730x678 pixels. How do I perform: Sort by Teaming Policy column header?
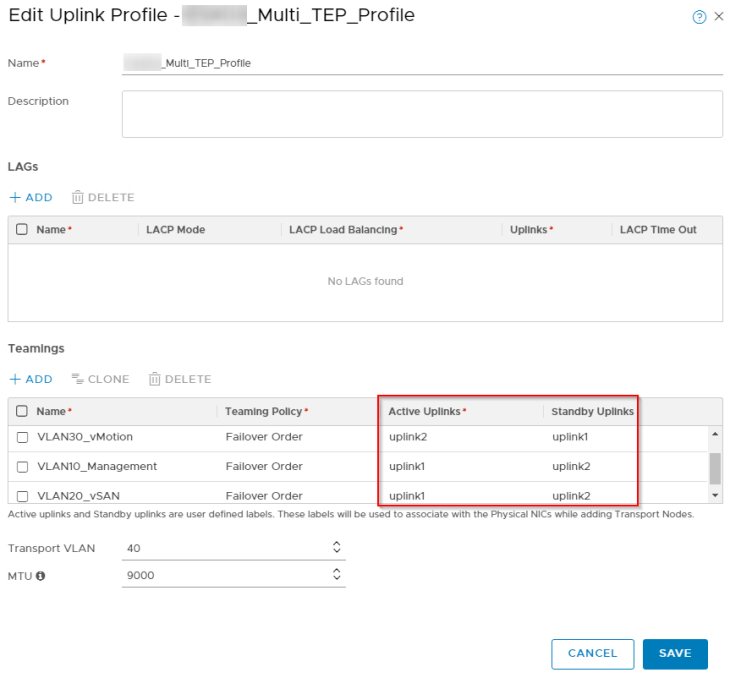pyautogui.click(x=264, y=411)
